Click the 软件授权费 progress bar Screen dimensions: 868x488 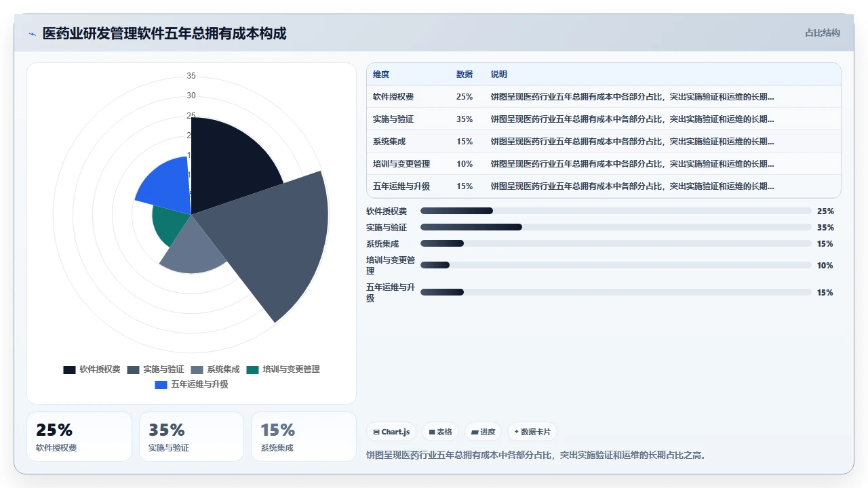616,211
